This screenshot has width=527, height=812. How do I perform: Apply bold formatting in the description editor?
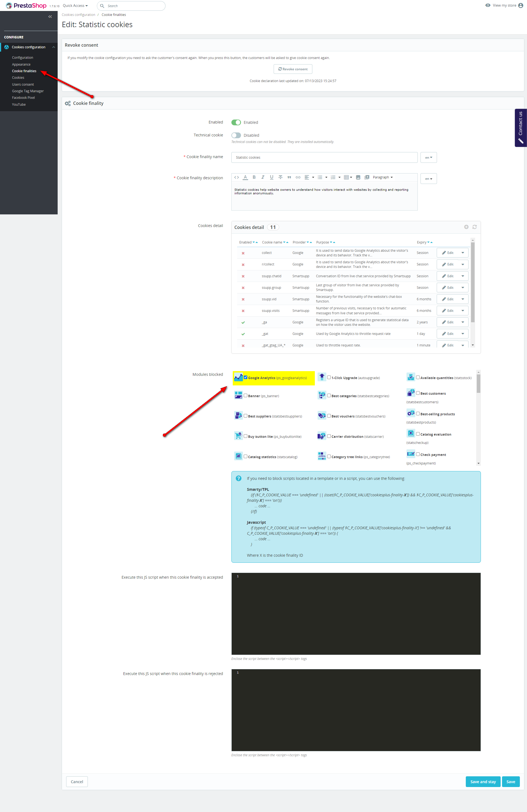click(254, 177)
